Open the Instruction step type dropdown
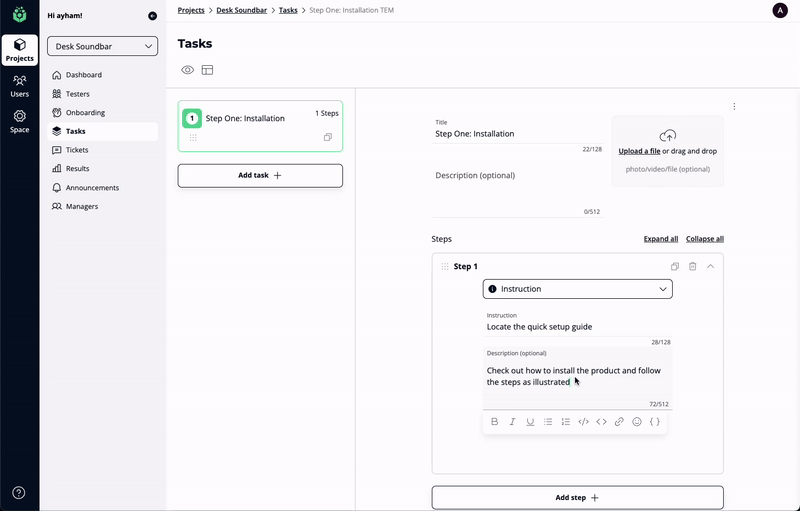The width and height of the screenshot is (800, 511). click(x=577, y=289)
